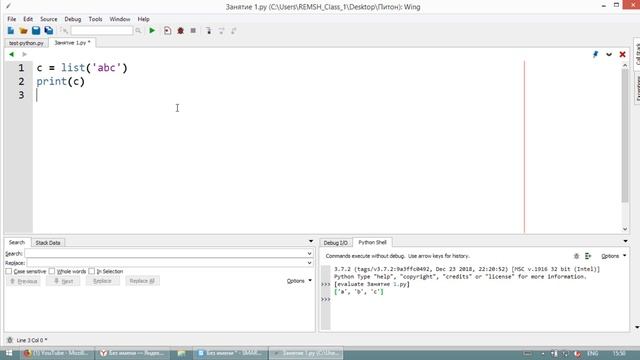Image resolution: width=640 pixels, height=360 pixels.
Task: Click the Step Over toolbar icon
Action: 221,31
